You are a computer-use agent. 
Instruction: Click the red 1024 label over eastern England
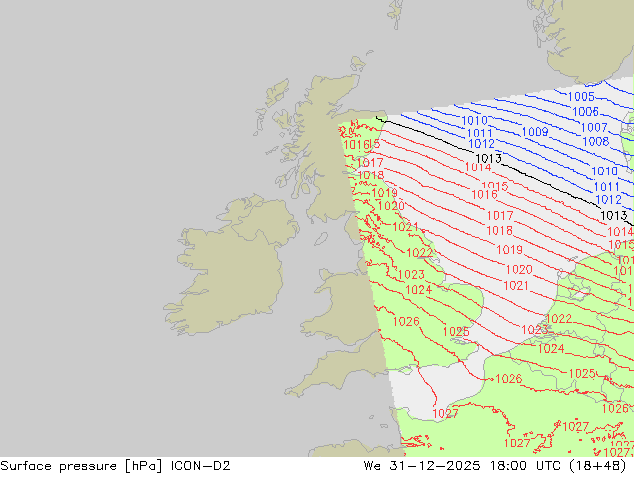point(418,290)
